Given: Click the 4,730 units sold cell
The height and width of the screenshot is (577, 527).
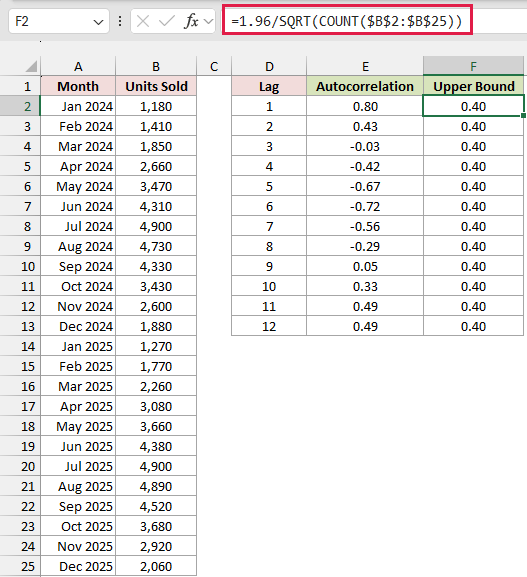Looking at the screenshot, I should tap(156, 246).
